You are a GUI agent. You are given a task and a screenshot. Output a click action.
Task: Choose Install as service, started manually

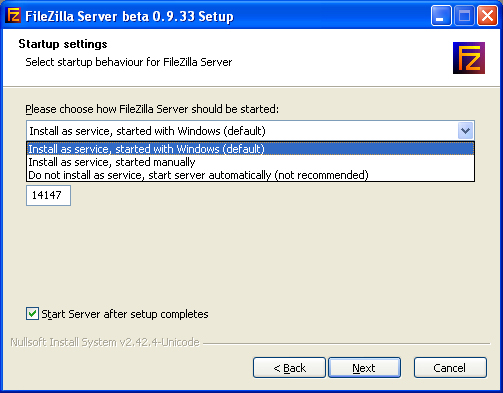(x=250, y=162)
